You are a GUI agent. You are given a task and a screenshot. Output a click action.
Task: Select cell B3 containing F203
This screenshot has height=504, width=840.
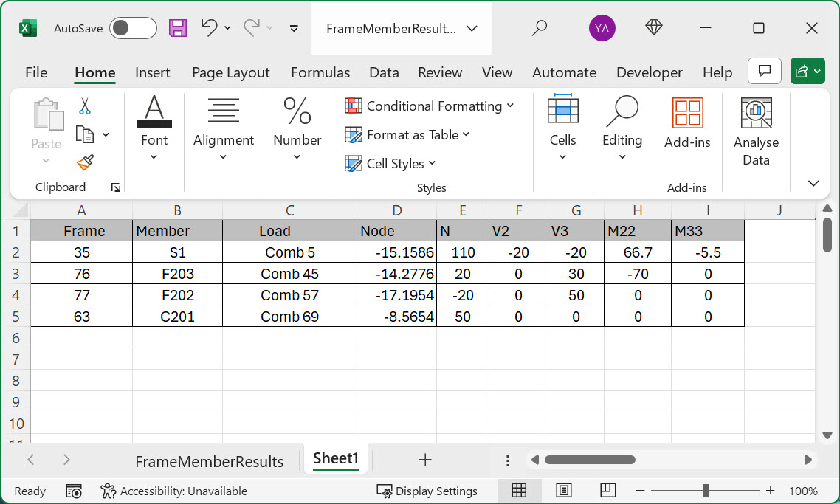(177, 274)
